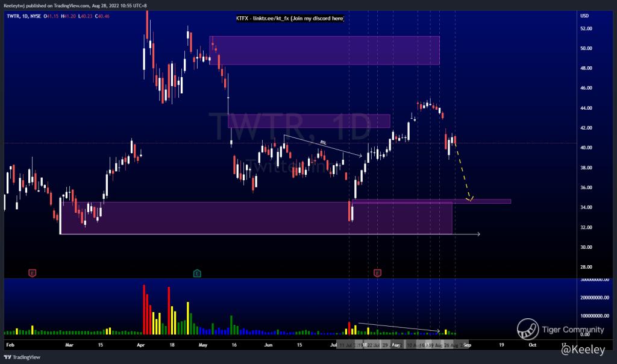
Task: Click the 50.00 price axis label
Action: 586,48
